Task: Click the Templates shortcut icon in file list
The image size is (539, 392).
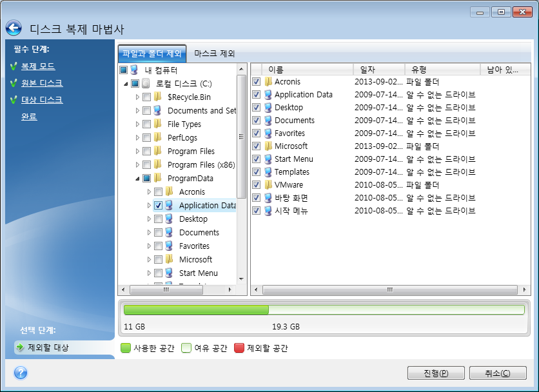Action: point(268,172)
